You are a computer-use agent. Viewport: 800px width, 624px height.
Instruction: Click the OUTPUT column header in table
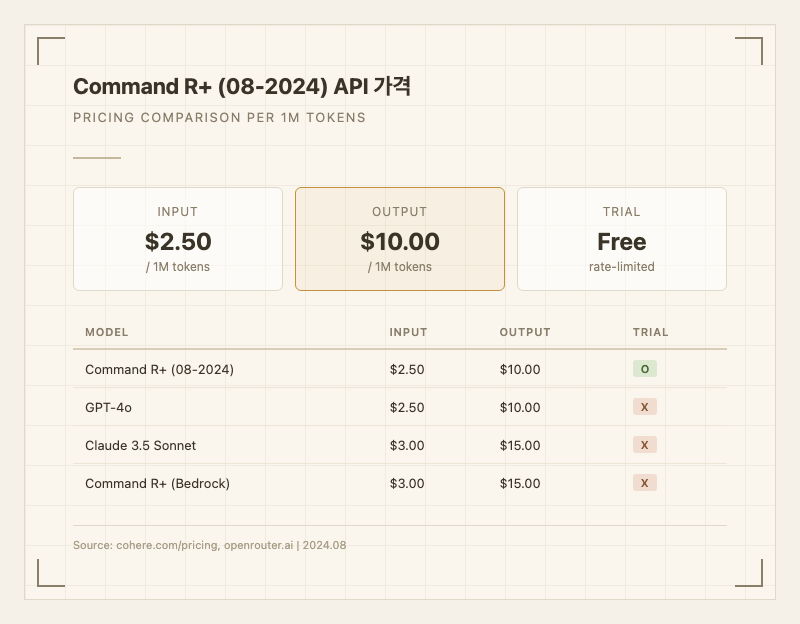click(x=525, y=332)
